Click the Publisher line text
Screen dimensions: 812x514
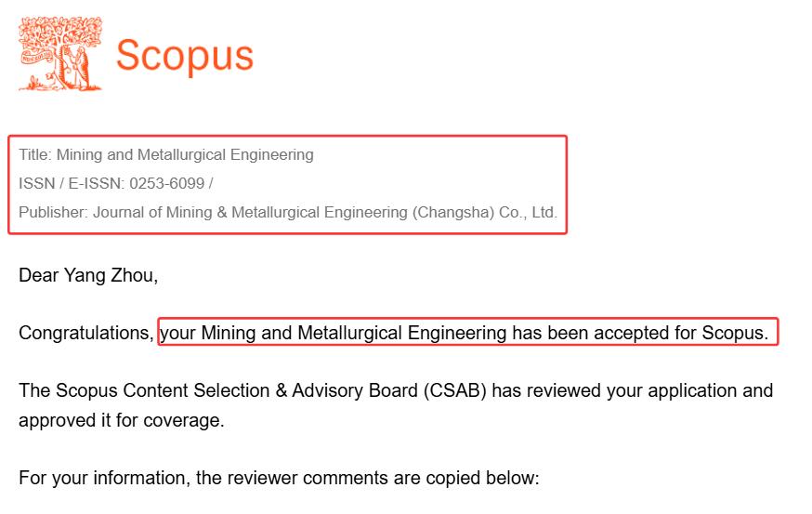point(288,212)
